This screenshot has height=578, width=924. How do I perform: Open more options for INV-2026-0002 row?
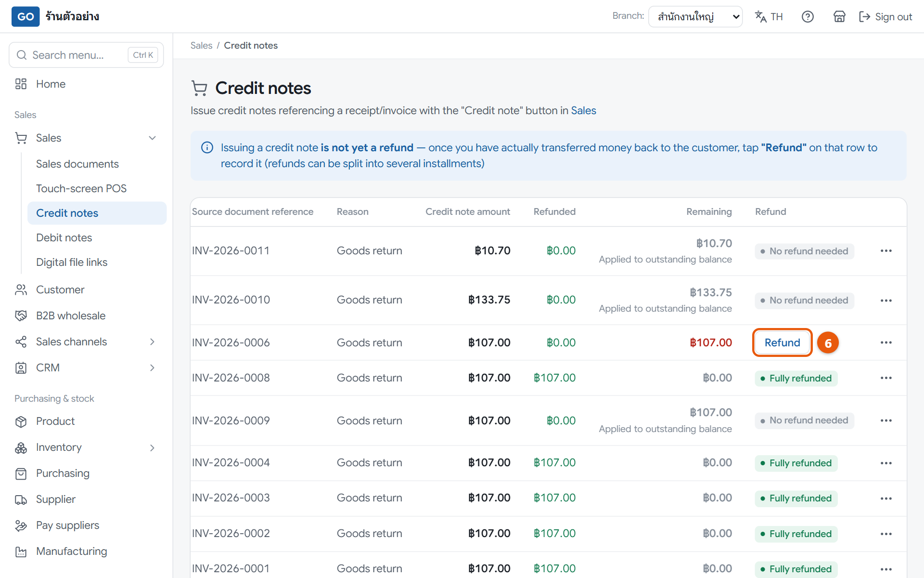[x=886, y=534]
